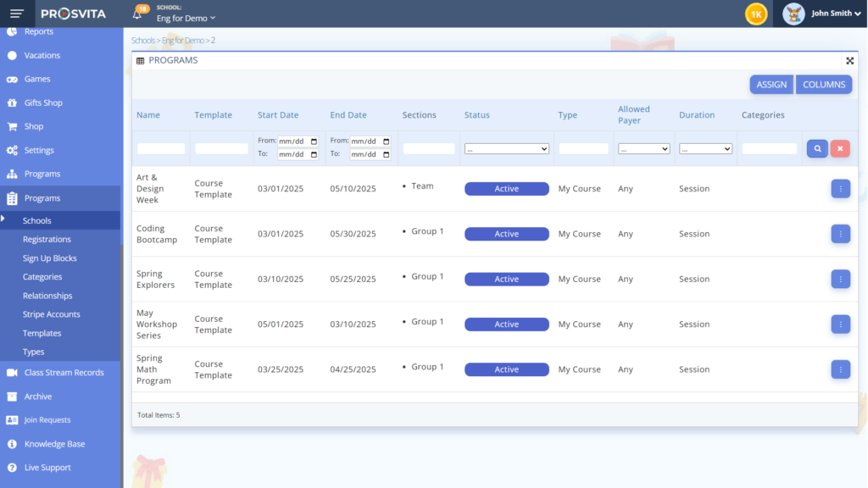Click the Schools breadcrumb link
This screenshot has width=868, height=488.
tap(143, 41)
